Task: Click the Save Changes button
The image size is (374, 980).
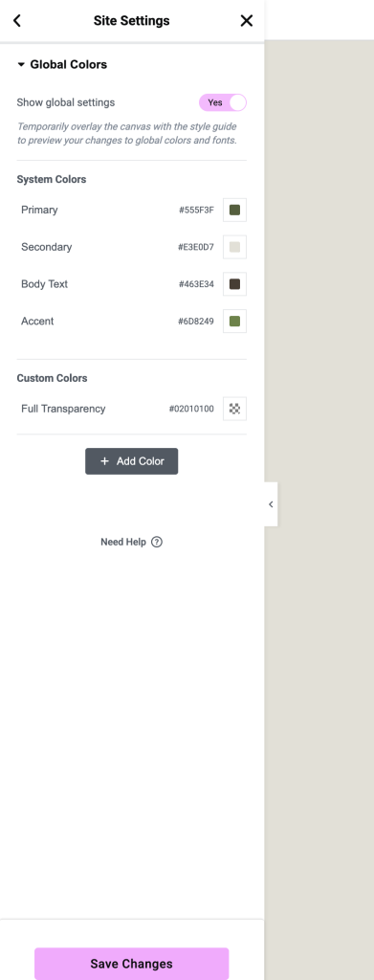Action: (132, 964)
